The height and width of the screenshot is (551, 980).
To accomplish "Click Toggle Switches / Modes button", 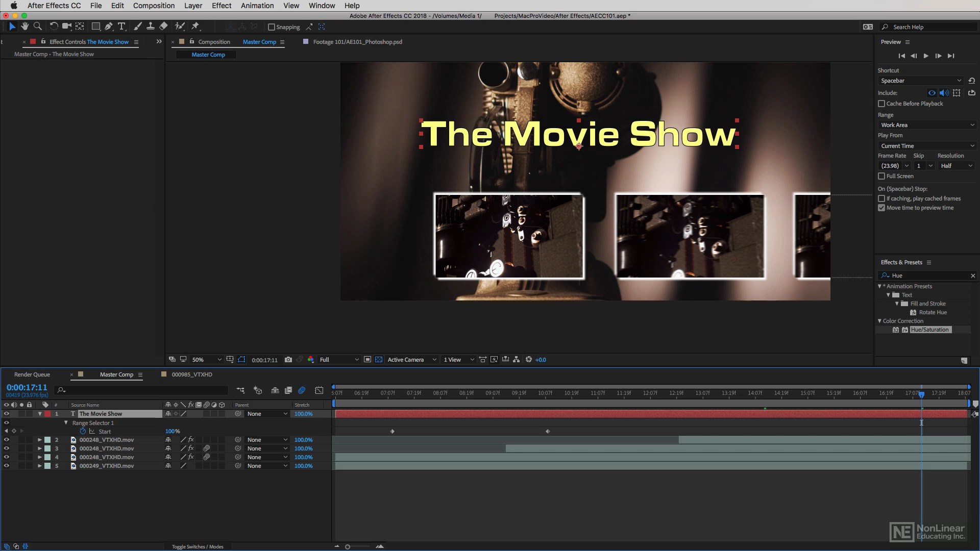I will (198, 546).
